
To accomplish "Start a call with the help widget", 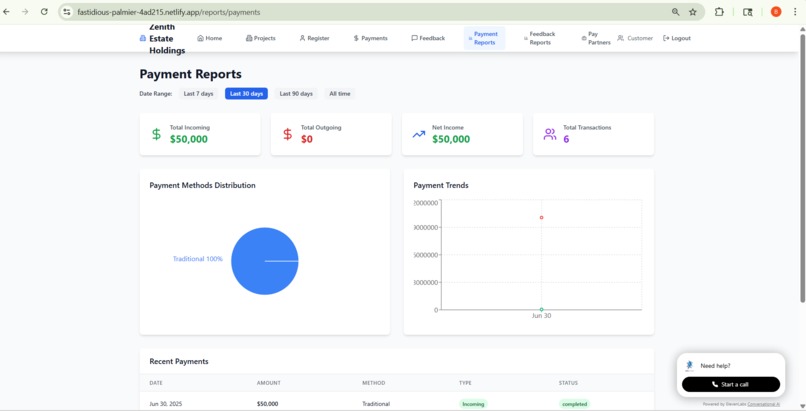I will tap(730, 384).
